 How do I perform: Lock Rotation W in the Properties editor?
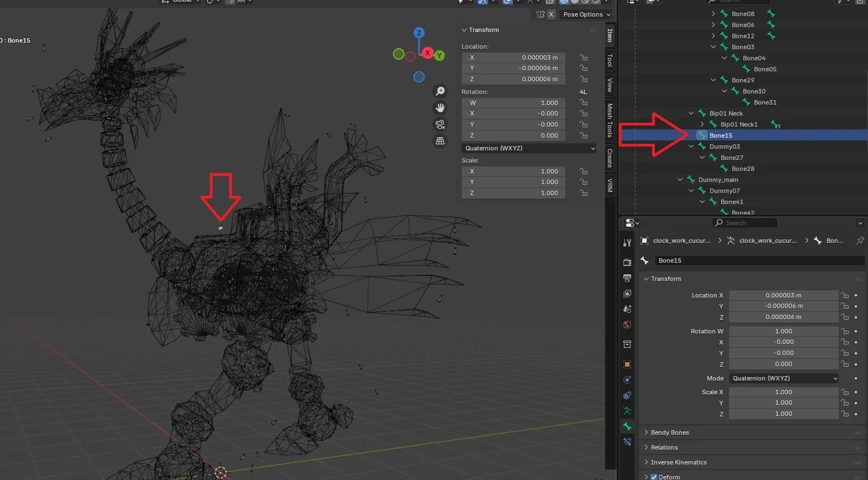click(x=845, y=331)
